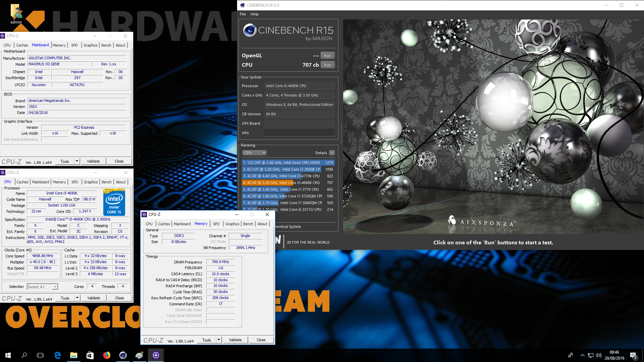Open the Memory CPU-Z window title icon
The width and height of the screenshot is (644, 362).
click(145, 215)
